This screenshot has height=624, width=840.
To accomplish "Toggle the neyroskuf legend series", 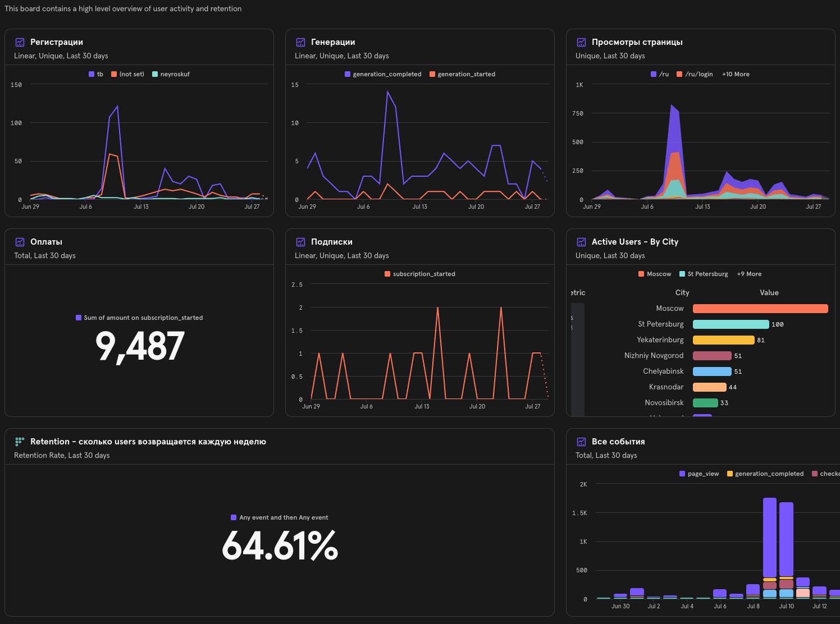I will (171, 74).
